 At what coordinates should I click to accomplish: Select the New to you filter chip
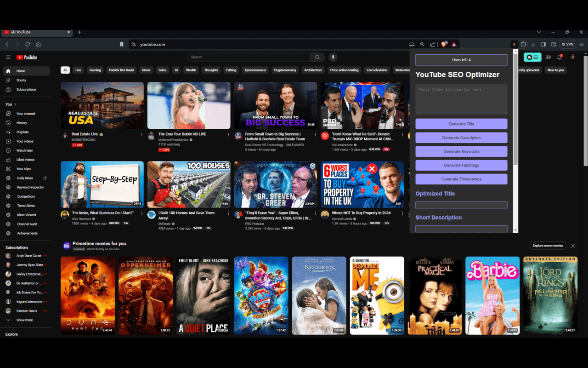(x=555, y=70)
